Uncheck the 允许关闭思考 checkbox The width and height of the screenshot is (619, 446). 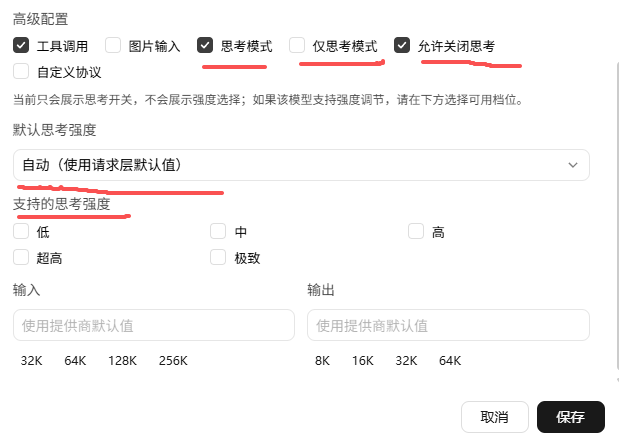(x=402, y=45)
